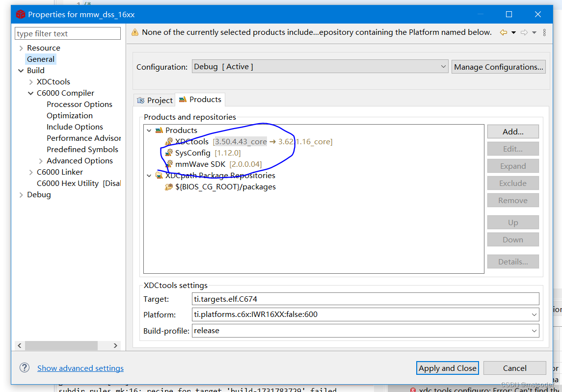Screen dimensions: 562x392
Task: Select Processor Options in the tree
Action: [79, 105]
